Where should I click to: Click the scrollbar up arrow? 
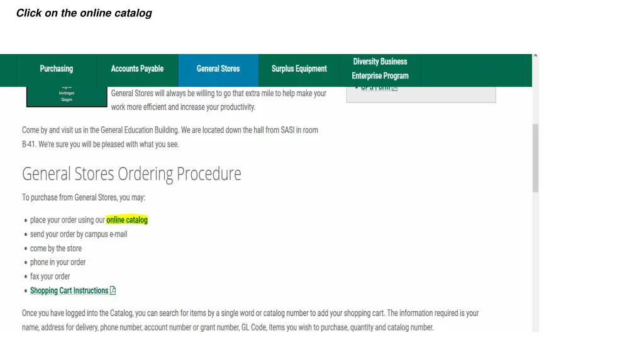pos(535,56)
